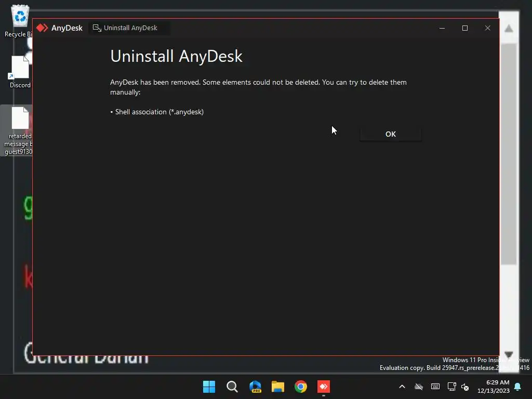The image size is (532, 399).
Task: Select the Discord desktop shortcut
Action: [x=20, y=72]
